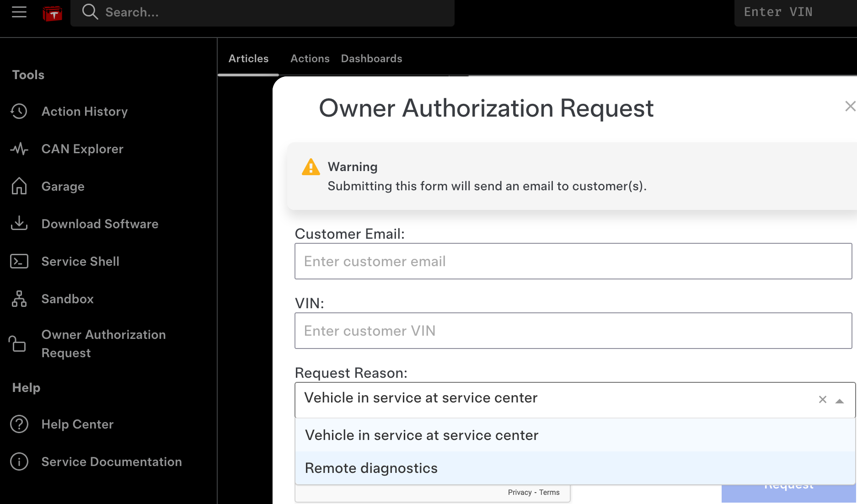The image size is (857, 504).
Task: Open Service Documentation in sidebar
Action: point(111,462)
